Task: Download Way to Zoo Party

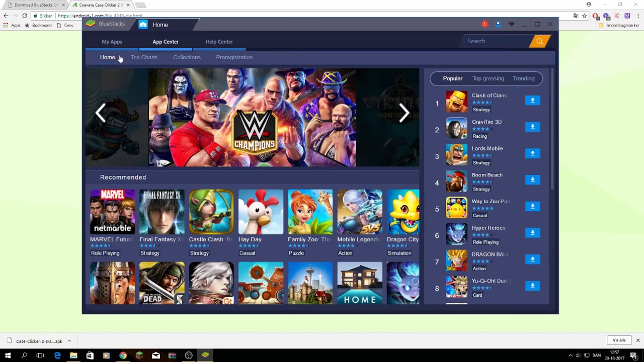Action: tap(532, 206)
